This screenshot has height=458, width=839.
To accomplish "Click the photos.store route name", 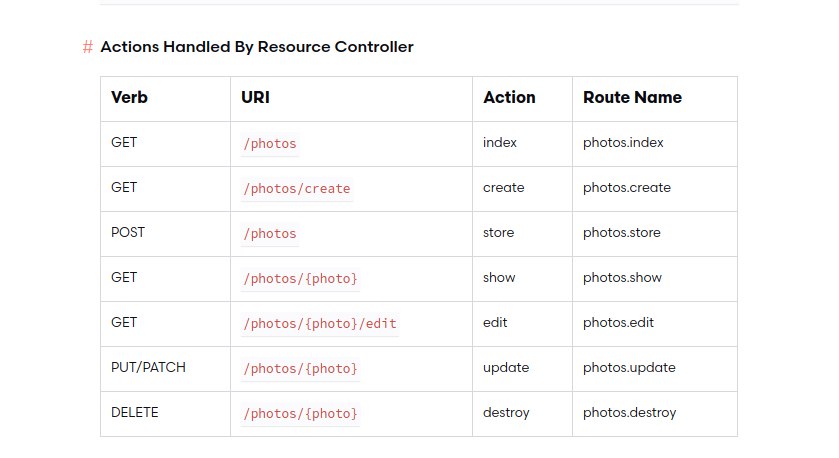I will pos(622,233).
